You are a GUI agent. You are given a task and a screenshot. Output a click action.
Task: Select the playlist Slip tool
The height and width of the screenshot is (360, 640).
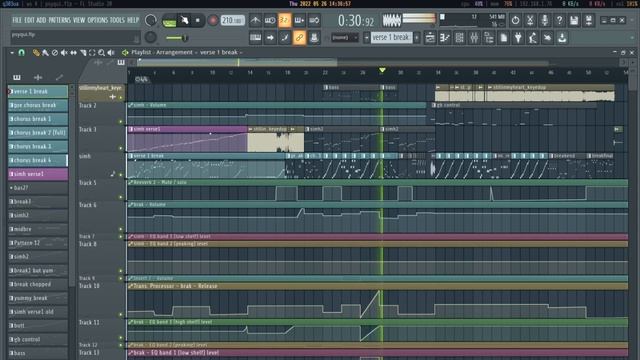click(73, 52)
